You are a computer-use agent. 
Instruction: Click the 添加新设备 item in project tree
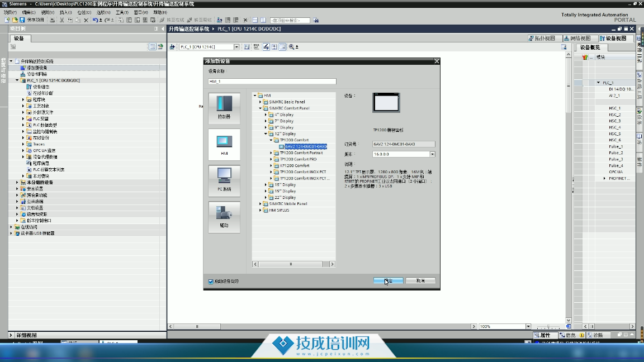[37, 68]
